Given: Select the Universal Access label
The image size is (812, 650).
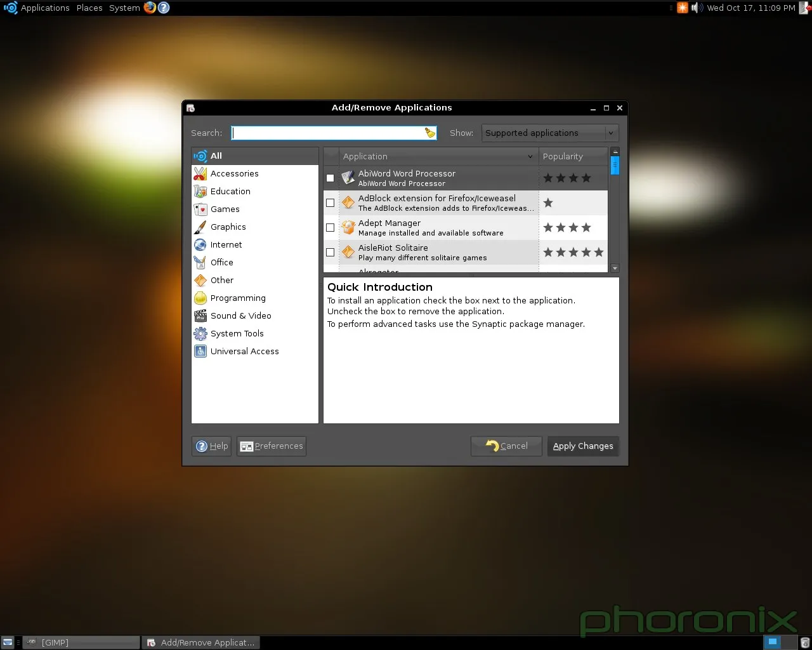Looking at the screenshot, I should [x=245, y=352].
